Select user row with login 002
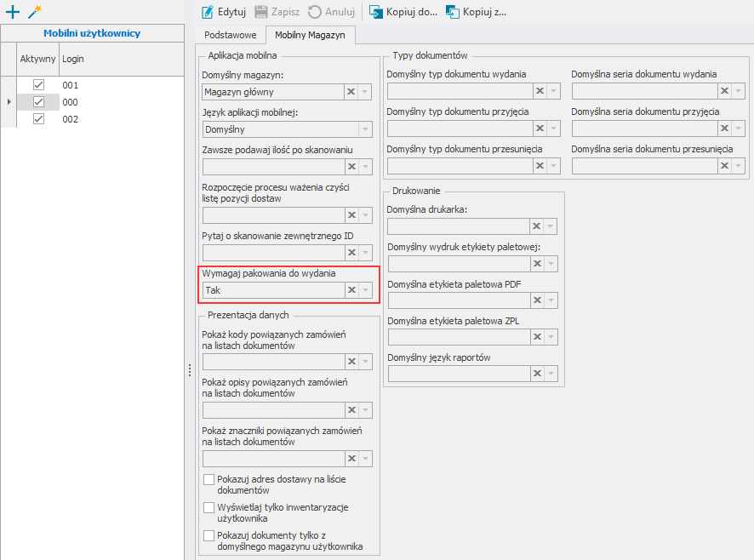Viewport: 754px width, 560px height. 92,119
